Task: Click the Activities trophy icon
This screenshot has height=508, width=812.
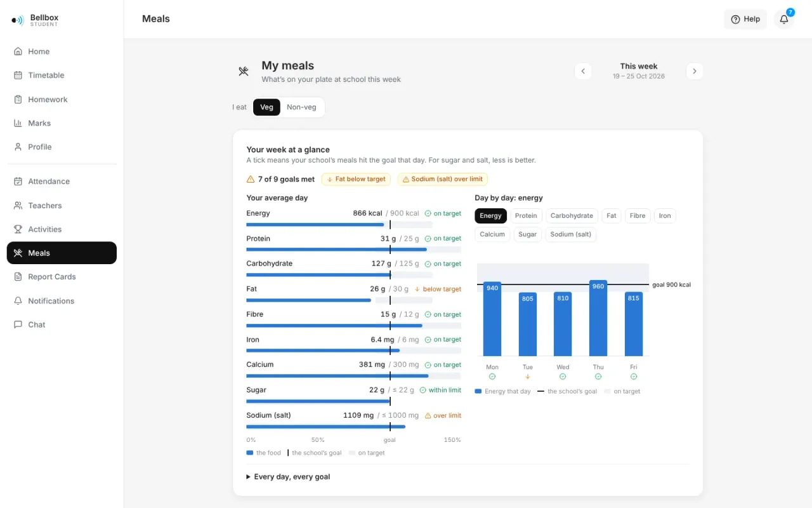Action: click(18, 229)
